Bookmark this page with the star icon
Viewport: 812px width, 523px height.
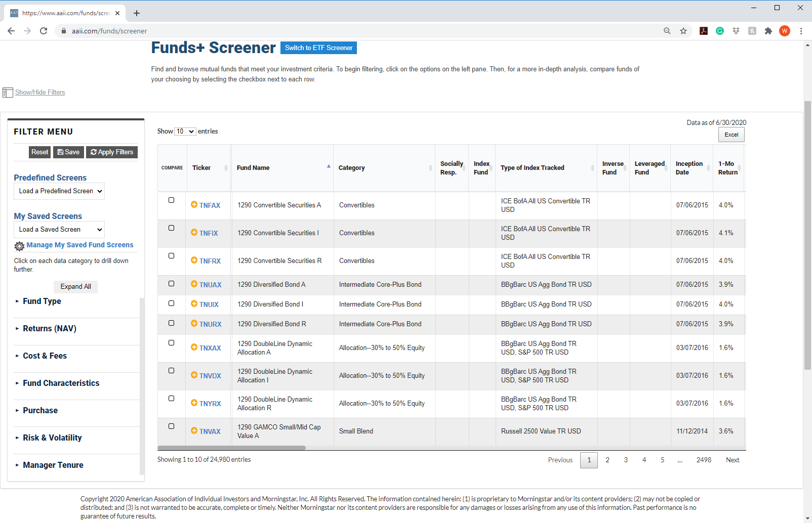tap(683, 31)
